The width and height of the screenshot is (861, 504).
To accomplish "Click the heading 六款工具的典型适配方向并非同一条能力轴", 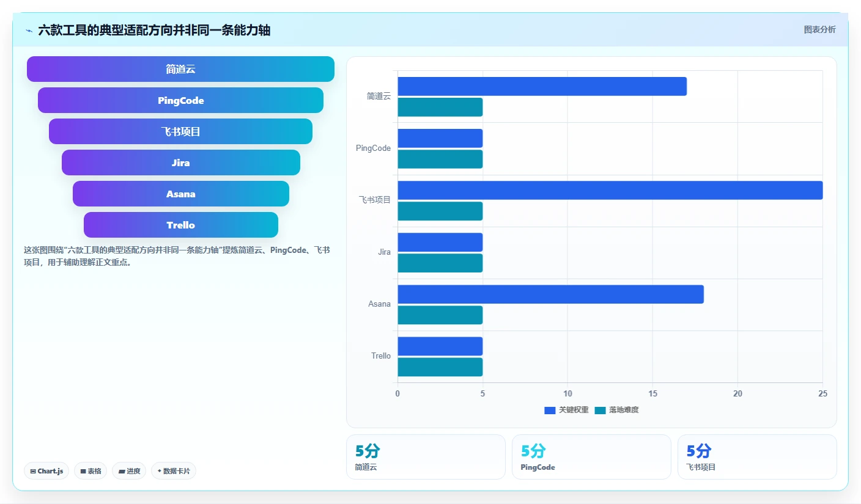I will [x=154, y=31].
